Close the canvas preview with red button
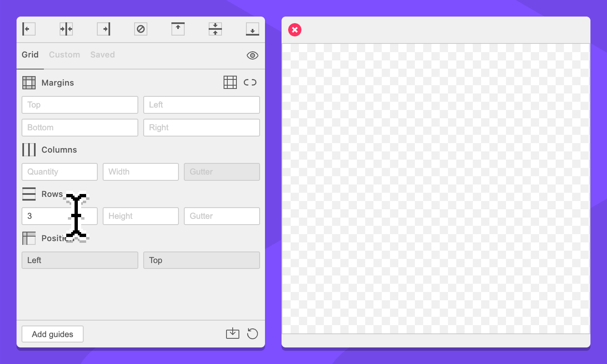607x364 pixels. pos(295,30)
